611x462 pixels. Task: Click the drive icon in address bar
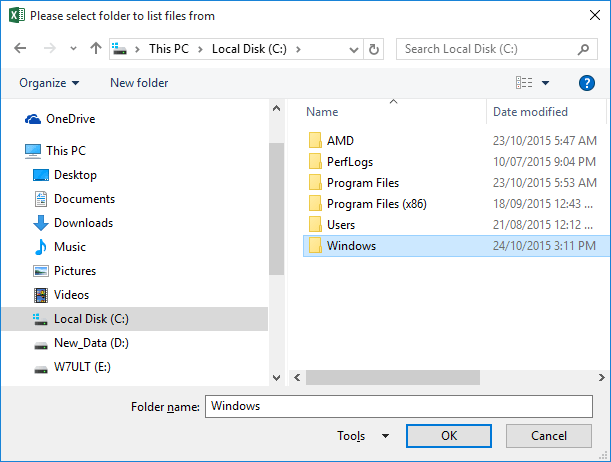[x=120, y=49]
